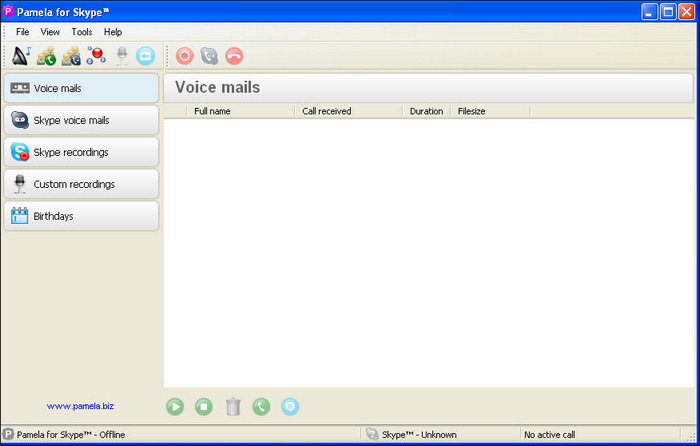The image size is (700, 446).
Task: Open the Tools menu
Action: (x=82, y=32)
